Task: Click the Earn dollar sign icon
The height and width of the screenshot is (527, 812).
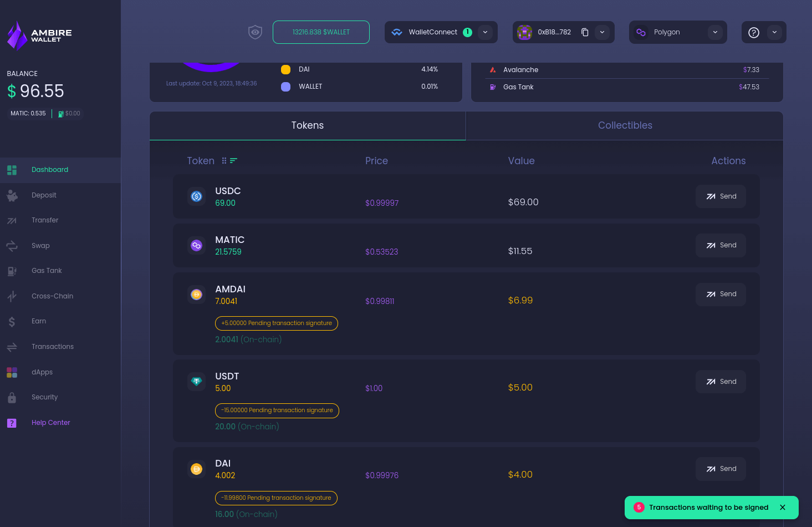Action: 12,322
